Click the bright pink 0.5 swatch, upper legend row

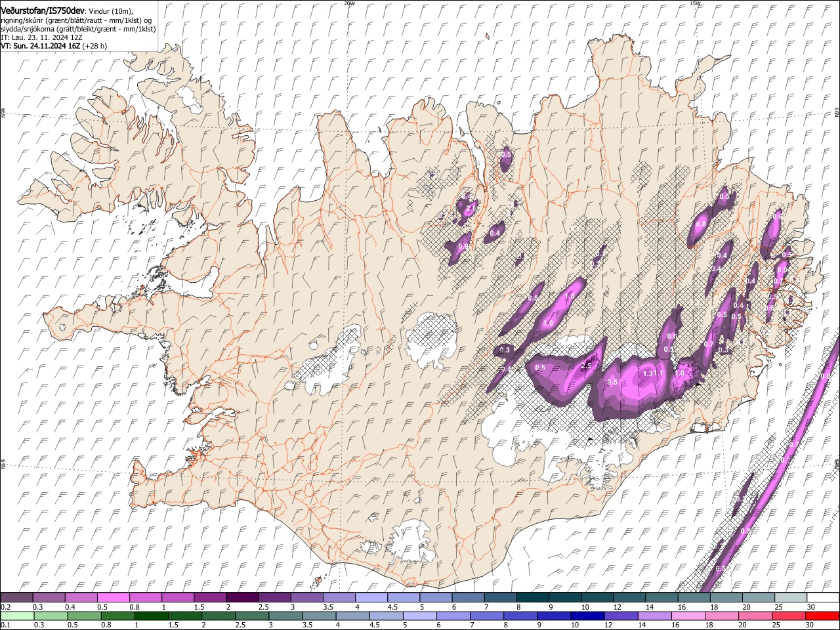tap(113, 598)
